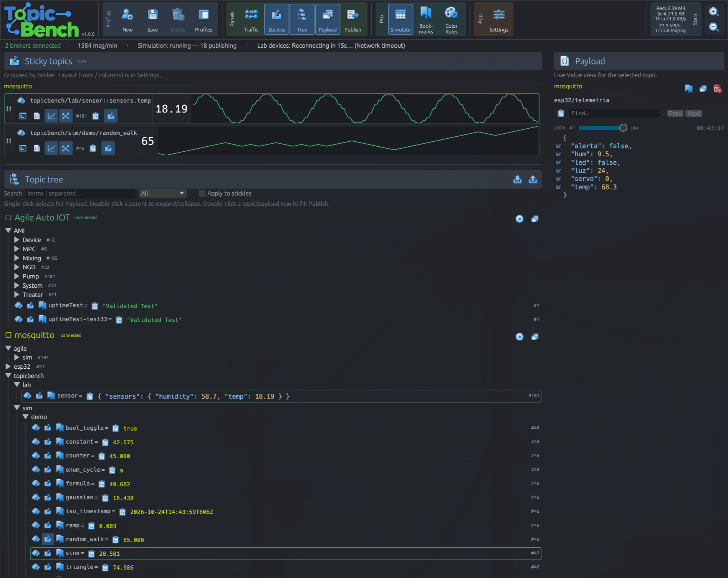
Task: Expand the Pump tree node
Action: tap(17, 276)
